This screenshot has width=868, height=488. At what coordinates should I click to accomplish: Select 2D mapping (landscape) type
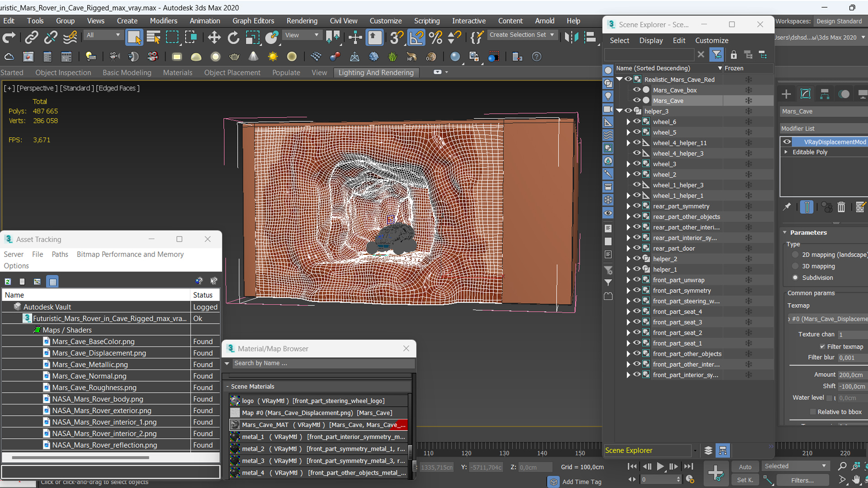pos(795,255)
